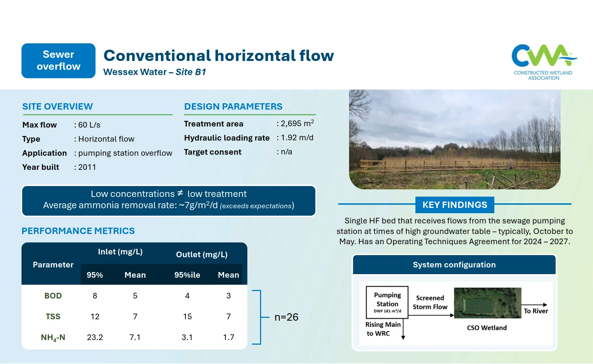Image resolution: width=593 pixels, height=364 pixels.
Task: Select the TSS outlet 95%ile value 15
Action: click(187, 316)
